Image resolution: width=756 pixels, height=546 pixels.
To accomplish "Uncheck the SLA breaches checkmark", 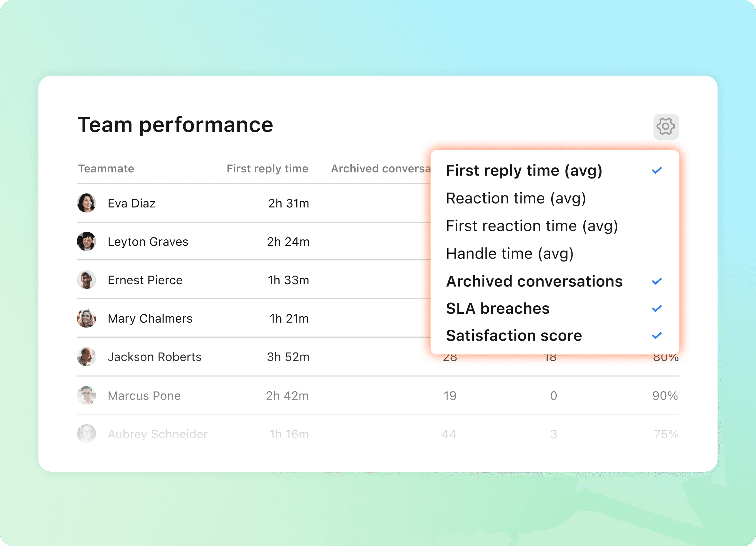I will click(657, 308).
